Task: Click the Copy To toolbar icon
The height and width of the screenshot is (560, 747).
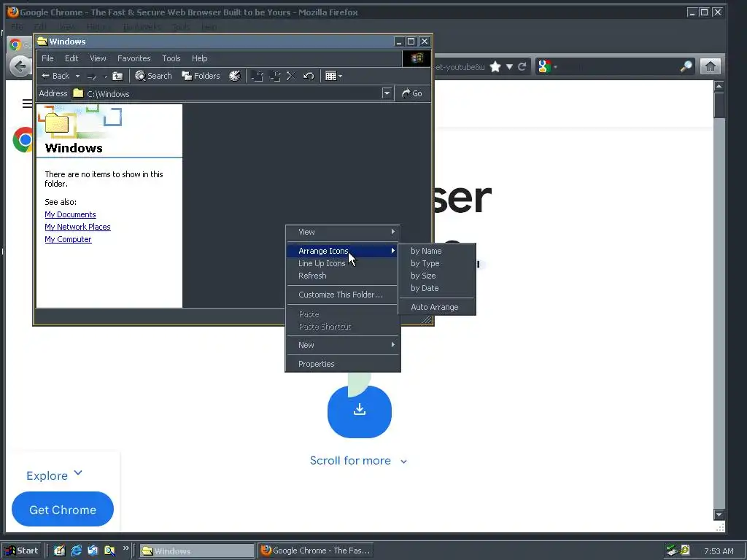Action: [275, 76]
